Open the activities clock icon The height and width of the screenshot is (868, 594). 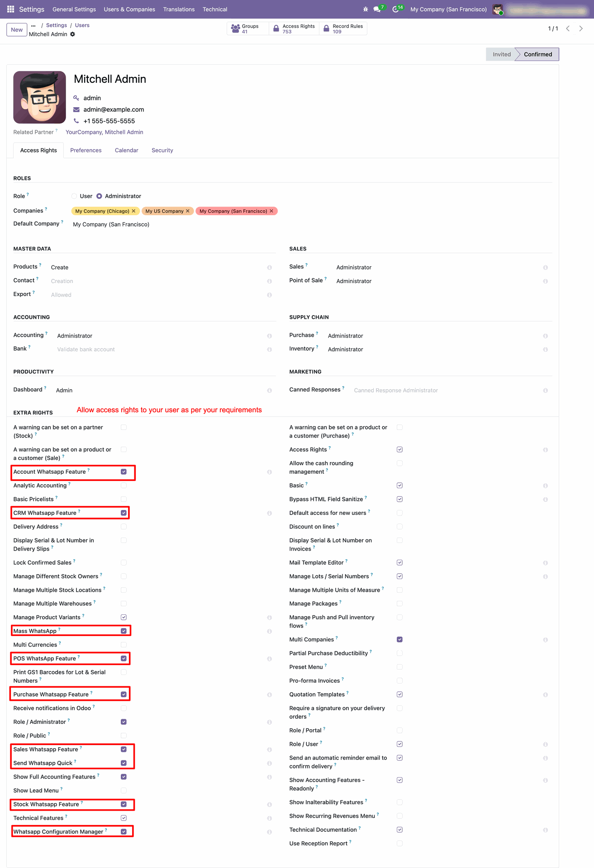coord(396,9)
